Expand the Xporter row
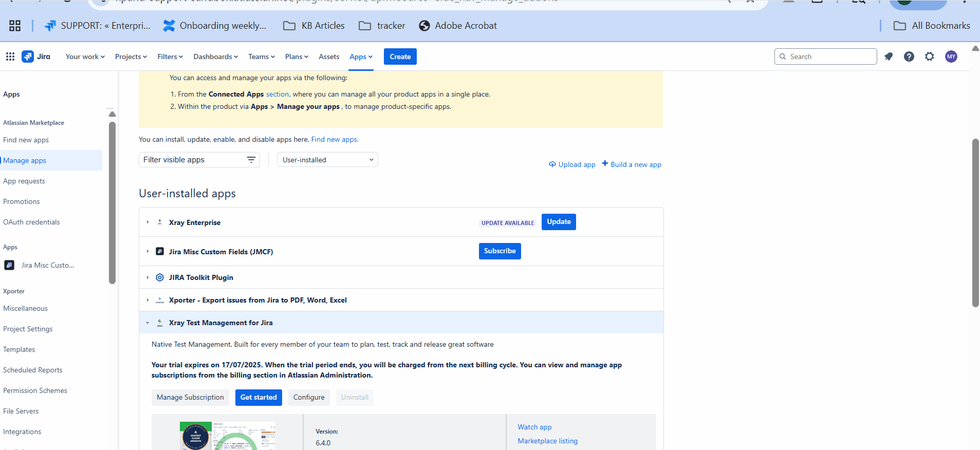 click(x=147, y=300)
